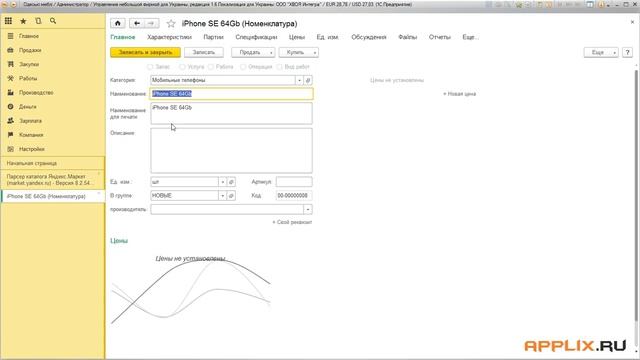The image size is (640, 360).
Task: Select the Работа radio button
Action: click(x=211, y=67)
